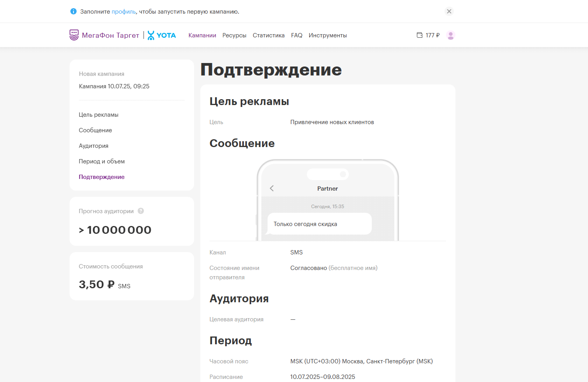Go to Статистика

point(269,35)
